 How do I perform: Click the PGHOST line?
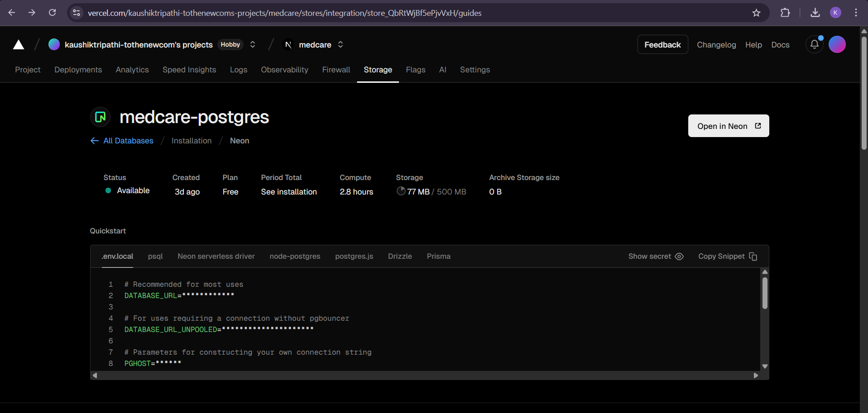[153, 363]
